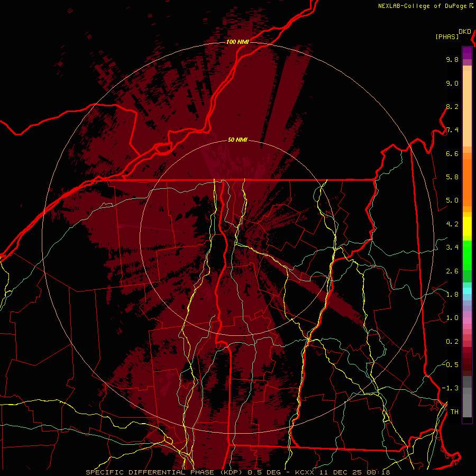
Task: Click the 6.6 legend value
Action: point(452,153)
